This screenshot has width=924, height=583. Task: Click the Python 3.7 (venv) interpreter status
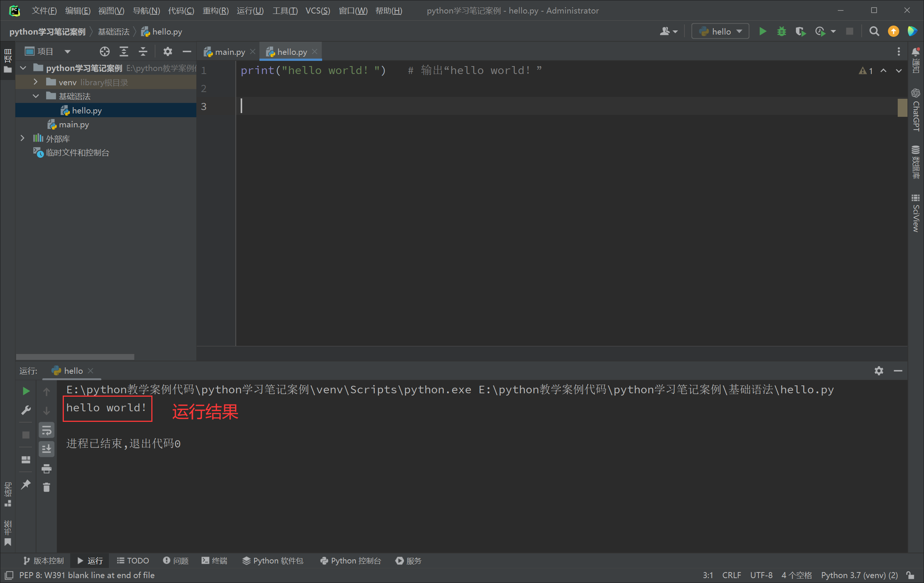pyautogui.click(x=859, y=575)
